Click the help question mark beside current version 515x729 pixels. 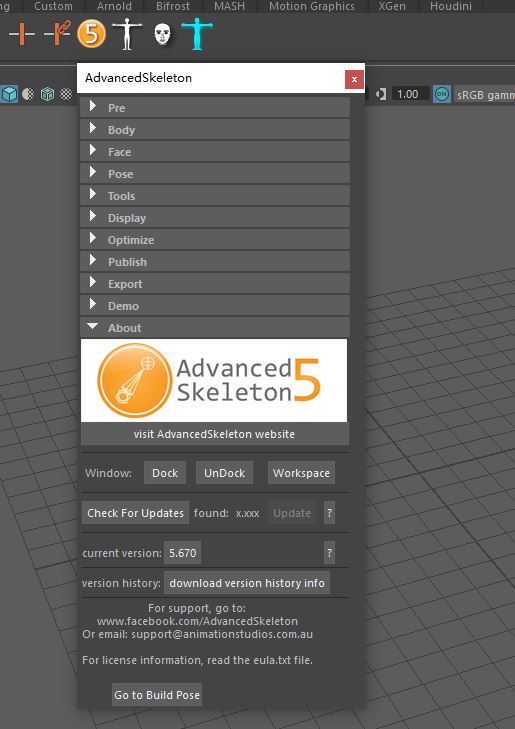329,553
